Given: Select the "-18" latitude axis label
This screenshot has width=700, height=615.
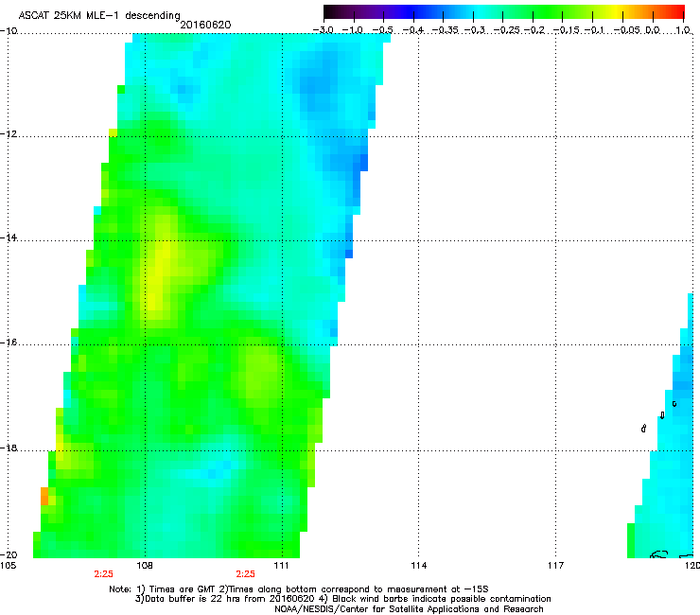Looking at the screenshot, I should click(9, 448).
